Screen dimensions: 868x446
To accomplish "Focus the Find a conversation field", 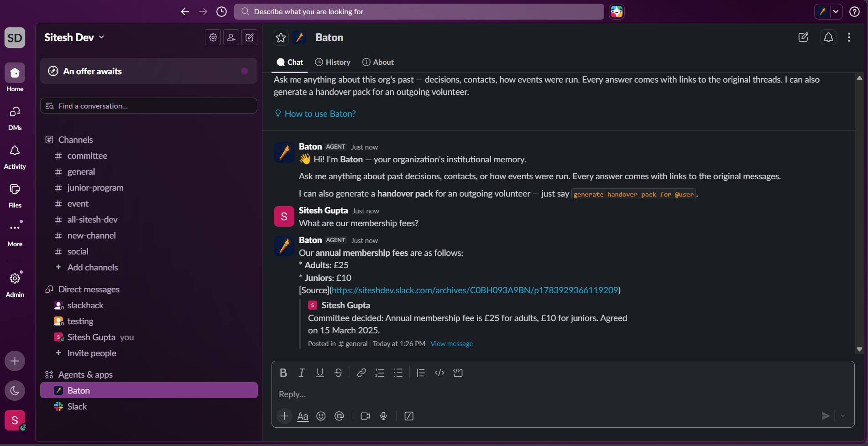I will [149, 106].
